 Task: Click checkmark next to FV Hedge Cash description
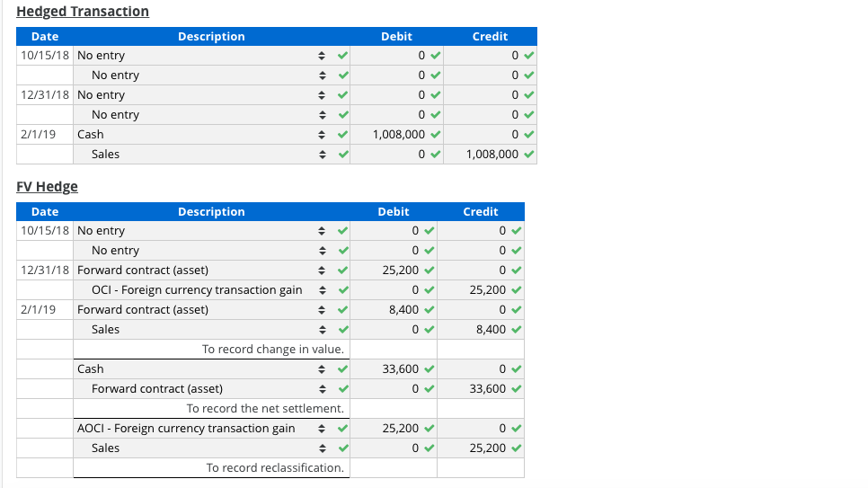click(x=342, y=368)
